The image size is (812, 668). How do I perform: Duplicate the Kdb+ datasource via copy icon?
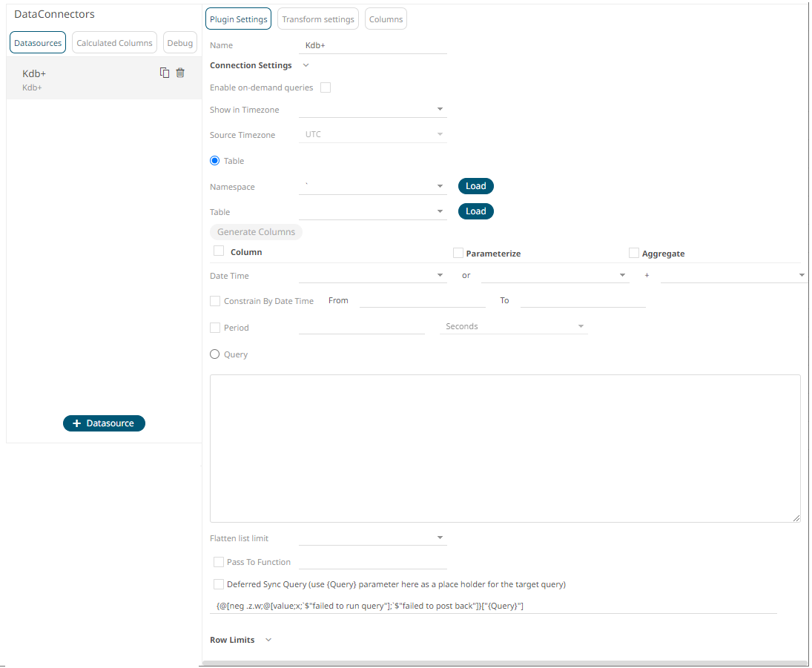pos(165,73)
